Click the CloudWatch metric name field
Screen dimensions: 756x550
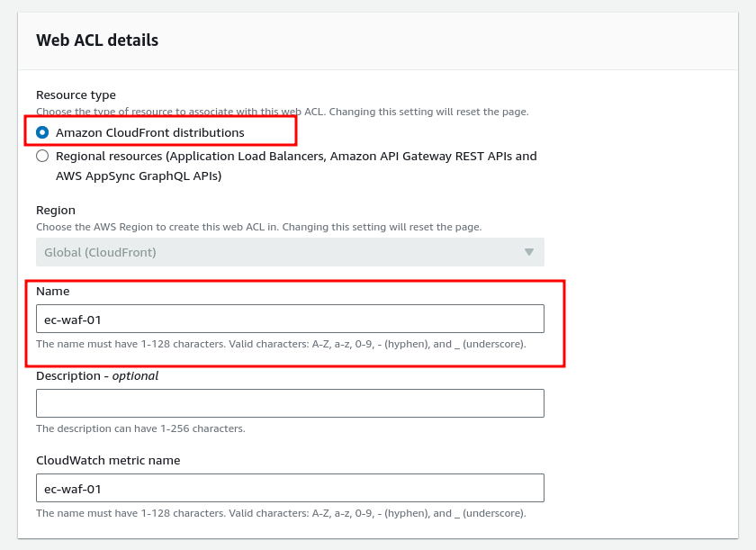[x=290, y=488]
